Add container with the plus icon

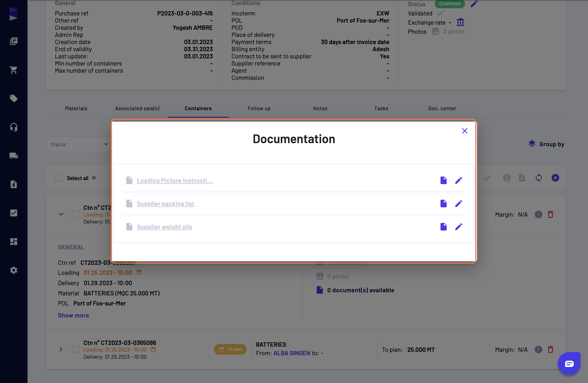[x=555, y=178]
